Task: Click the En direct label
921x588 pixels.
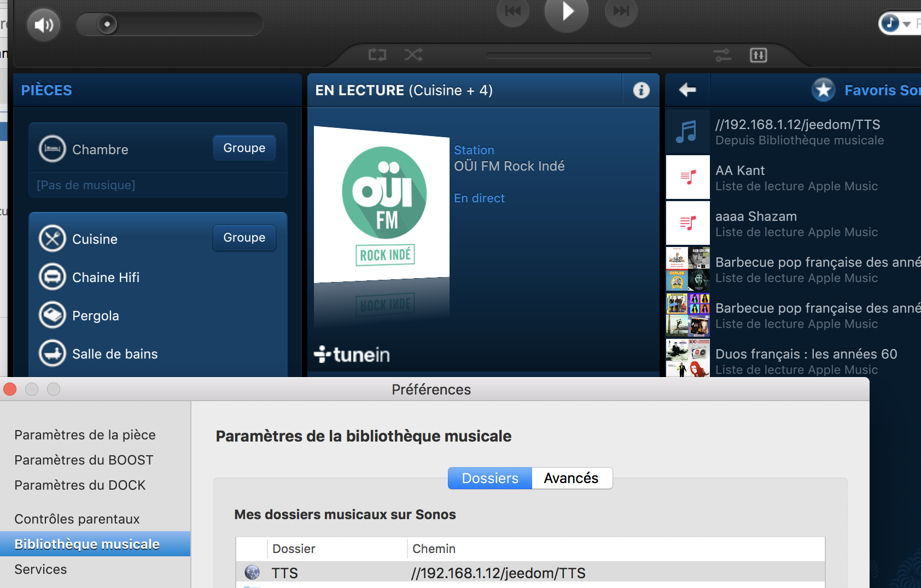Action: [479, 198]
